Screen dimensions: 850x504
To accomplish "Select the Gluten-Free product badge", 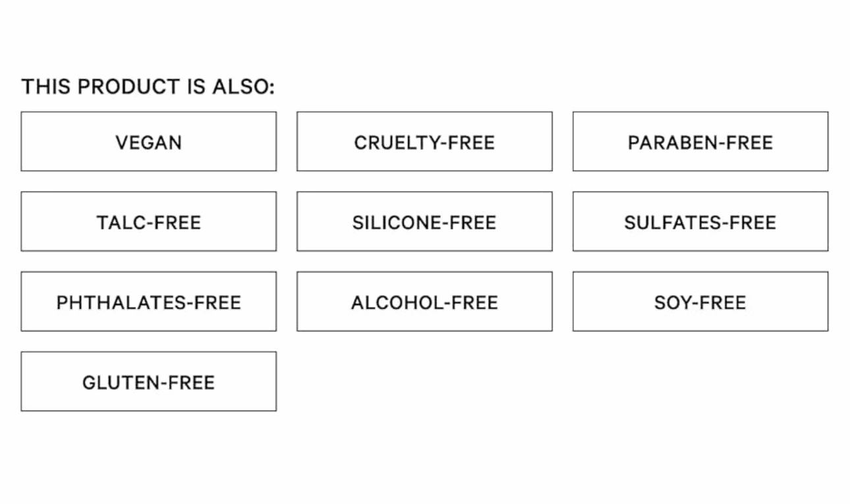I will [149, 381].
